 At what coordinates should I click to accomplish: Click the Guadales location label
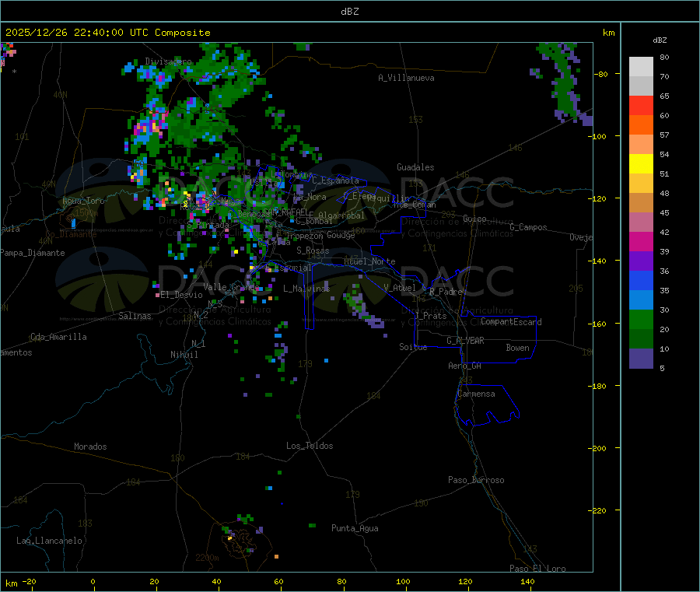(415, 167)
